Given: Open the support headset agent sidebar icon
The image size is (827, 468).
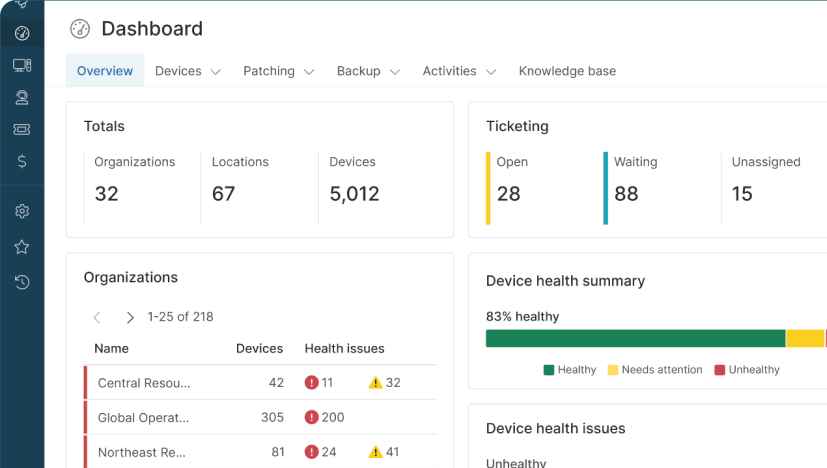Looking at the screenshot, I should (x=22, y=98).
